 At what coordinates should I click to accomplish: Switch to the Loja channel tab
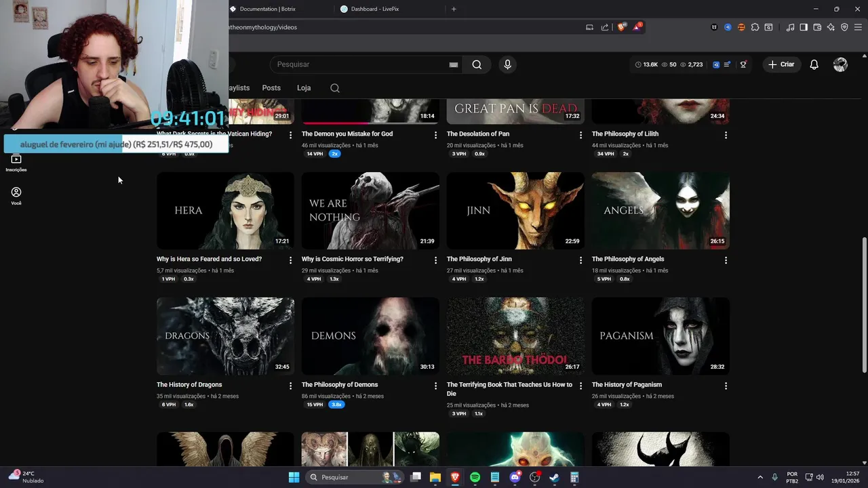pyautogui.click(x=304, y=88)
